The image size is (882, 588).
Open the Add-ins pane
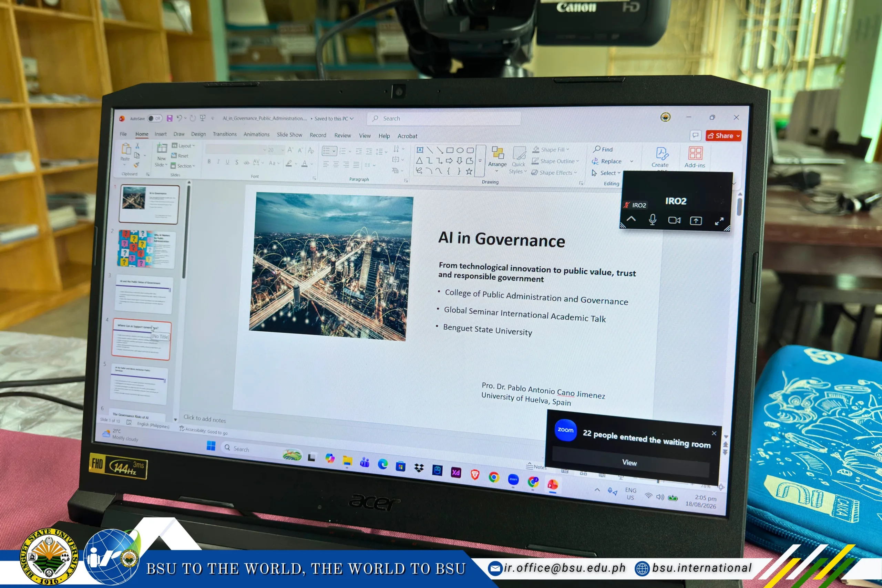point(695,157)
